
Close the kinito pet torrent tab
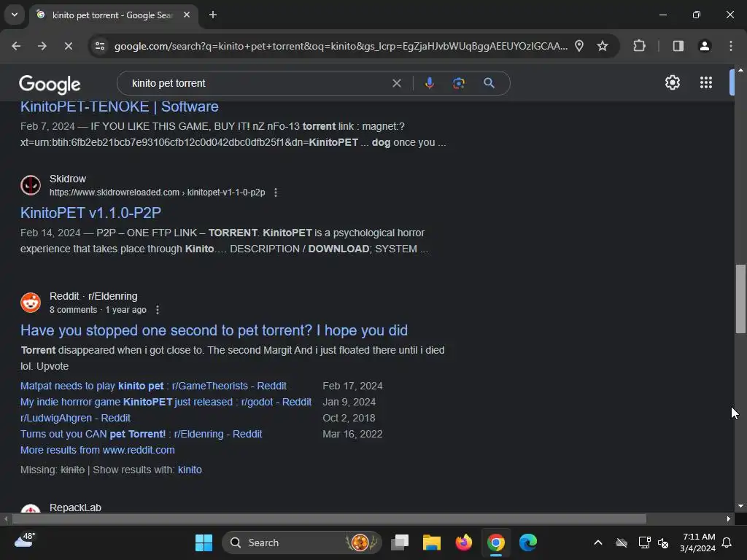pyautogui.click(x=187, y=15)
